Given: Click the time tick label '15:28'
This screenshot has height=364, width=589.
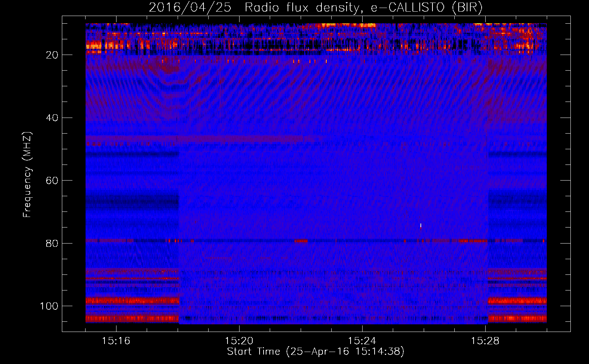Looking at the screenshot, I should [485, 341].
